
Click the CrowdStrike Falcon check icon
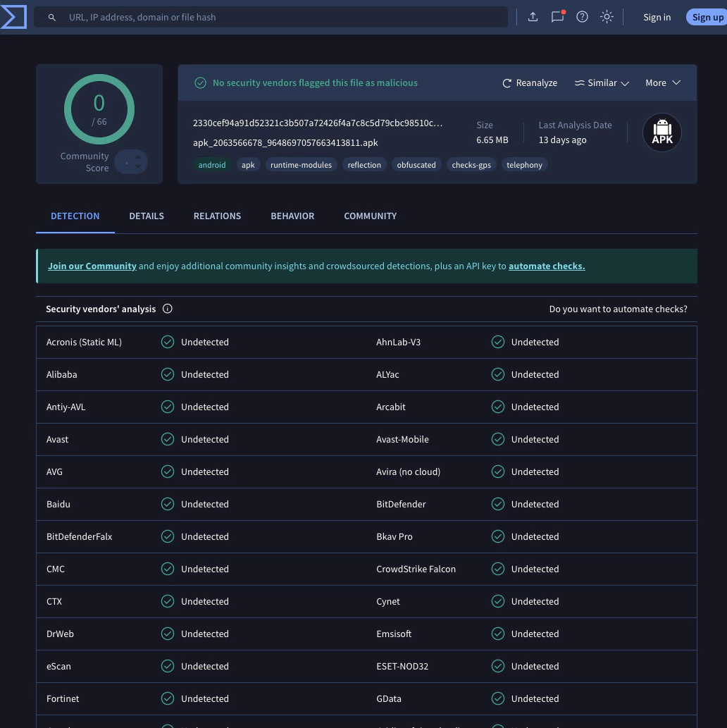pos(498,569)
